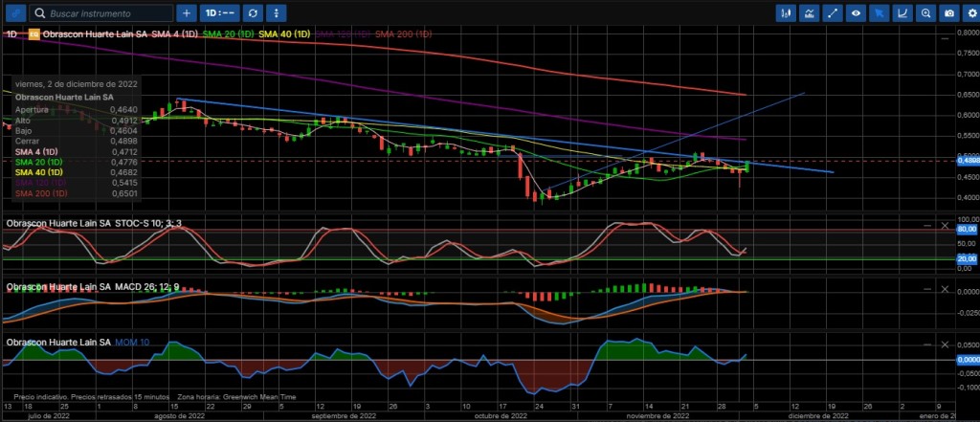
Task: Toggle the SMA 40 (1D) legend entry
Action: click(284, 34)
